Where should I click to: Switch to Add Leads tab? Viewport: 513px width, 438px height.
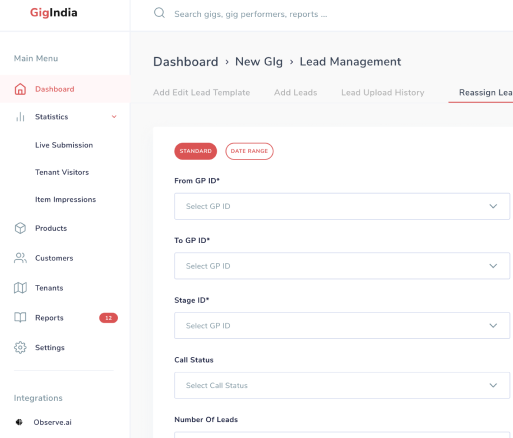click(x=295, y=93)
